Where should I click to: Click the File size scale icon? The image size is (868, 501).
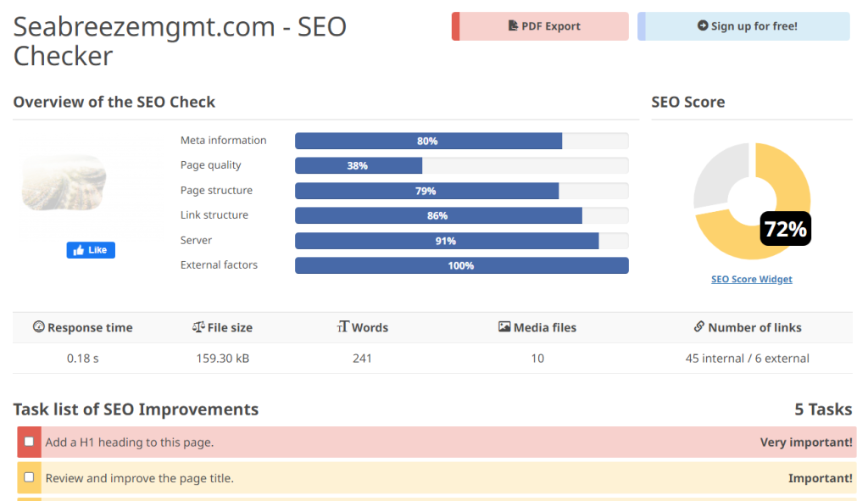tap(198, 327)
